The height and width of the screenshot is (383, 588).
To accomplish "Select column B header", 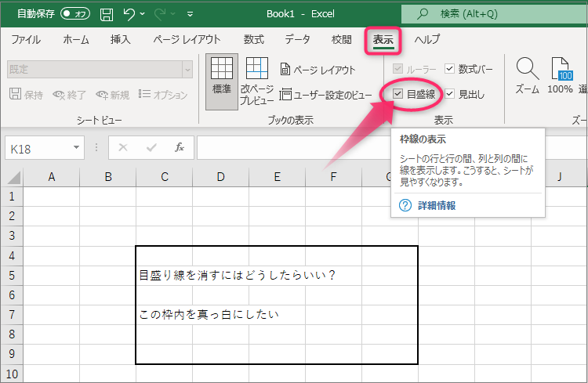I will click(108, 177).
